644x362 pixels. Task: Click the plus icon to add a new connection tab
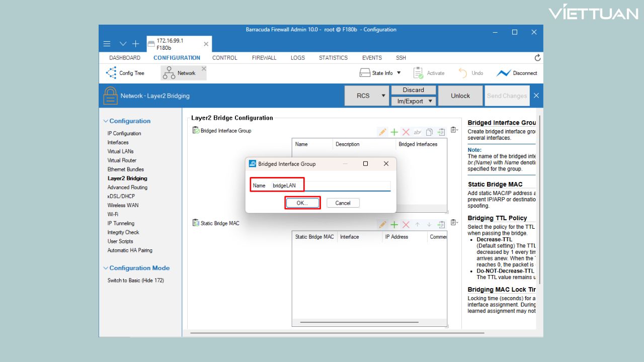pyautogui.click(x=135, y=44)
